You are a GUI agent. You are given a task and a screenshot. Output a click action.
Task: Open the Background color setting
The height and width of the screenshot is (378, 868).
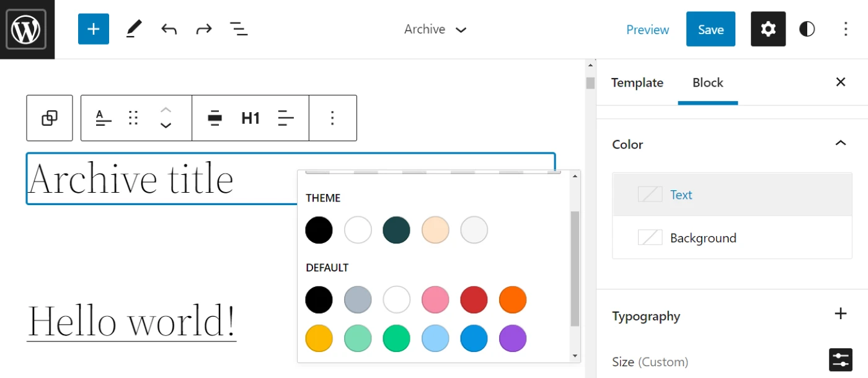[x=732, y=237]
